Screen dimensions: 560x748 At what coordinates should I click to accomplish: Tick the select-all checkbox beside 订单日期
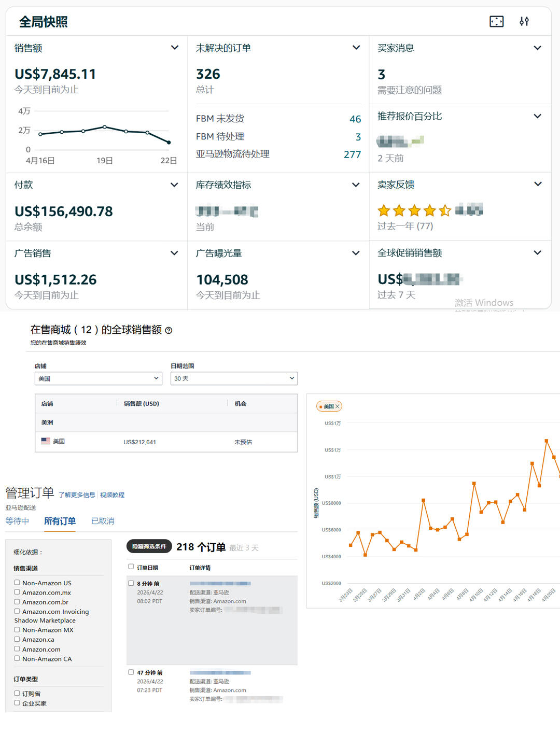[x=131, y=567]
